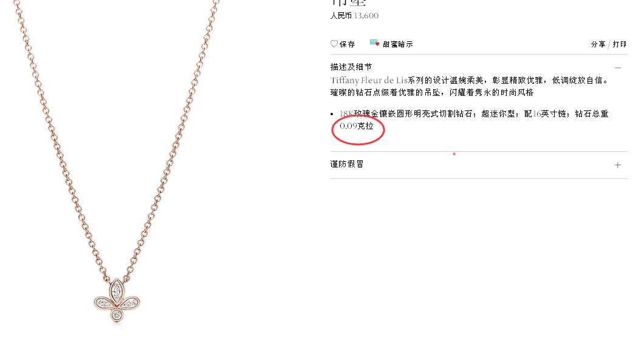
Task: Select the 保存 label
Action: 347,44
